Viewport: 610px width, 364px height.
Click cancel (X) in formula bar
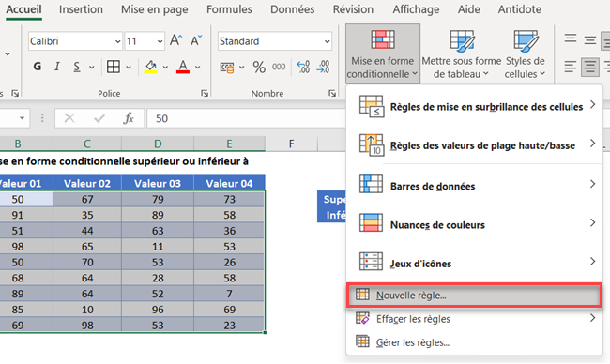coord(69,118)
